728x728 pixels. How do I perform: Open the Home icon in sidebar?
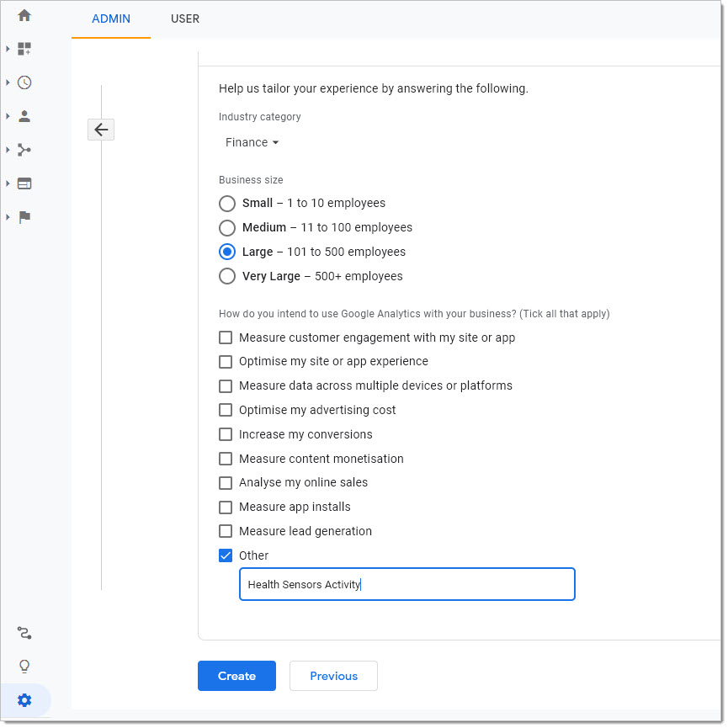(24, 15)
